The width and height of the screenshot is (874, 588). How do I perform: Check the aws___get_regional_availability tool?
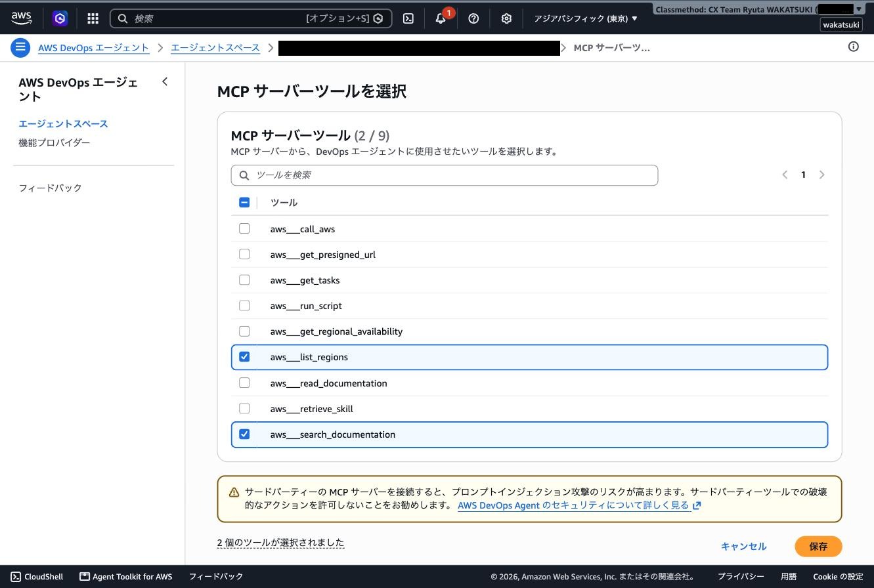pos(244,331)
